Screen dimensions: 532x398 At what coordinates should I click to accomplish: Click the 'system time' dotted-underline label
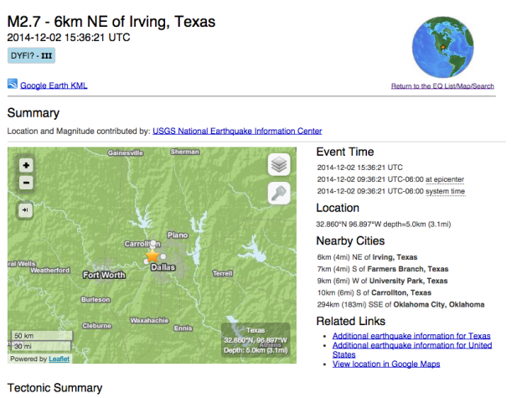445,191
